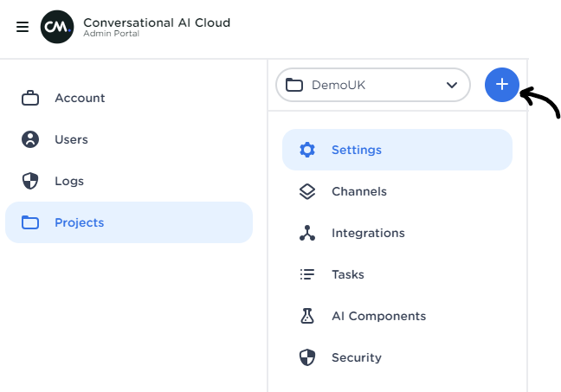Click the Channels layers icon
Screen dimensions: 561x392
tap(307, 191)
